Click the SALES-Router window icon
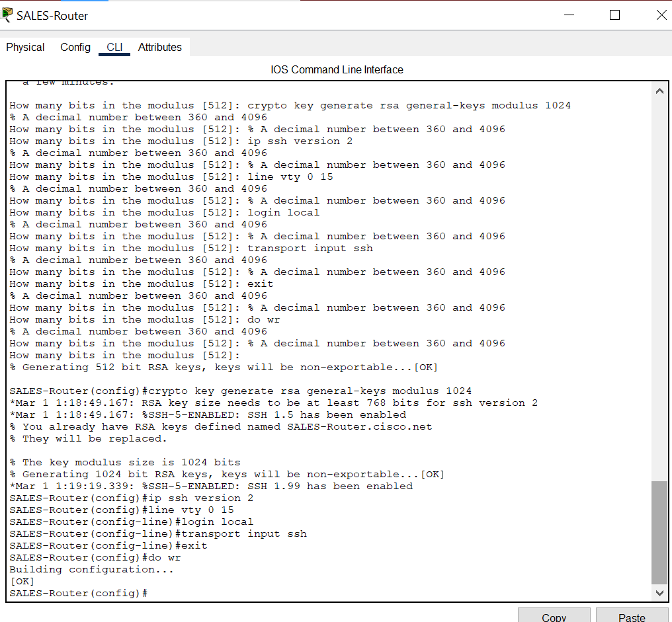The height and width of the screenshot is (622, 672). pos(7,15)
